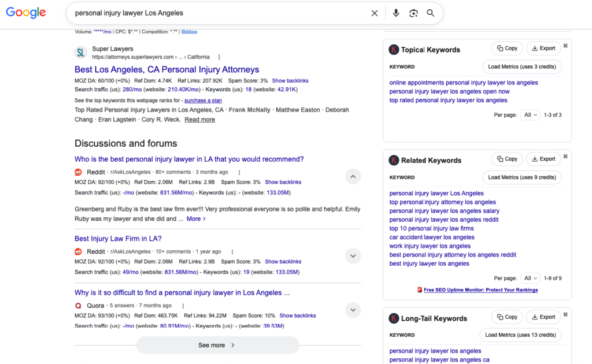Select keyword 'personal injury lawyer los angeles salary'
Viewport: 592px width, 364px height.
(x=444, y=211)
